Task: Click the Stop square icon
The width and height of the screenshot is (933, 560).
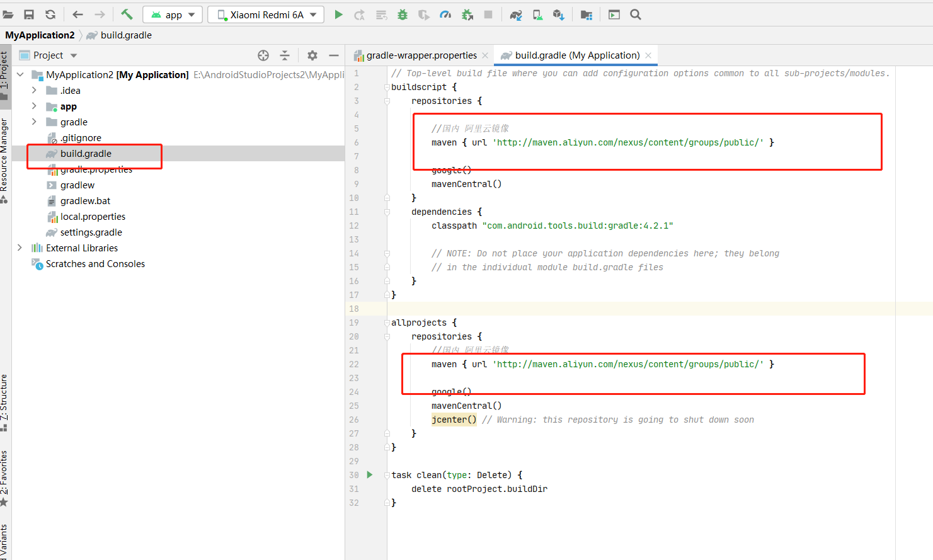Action: coord(488,14)
